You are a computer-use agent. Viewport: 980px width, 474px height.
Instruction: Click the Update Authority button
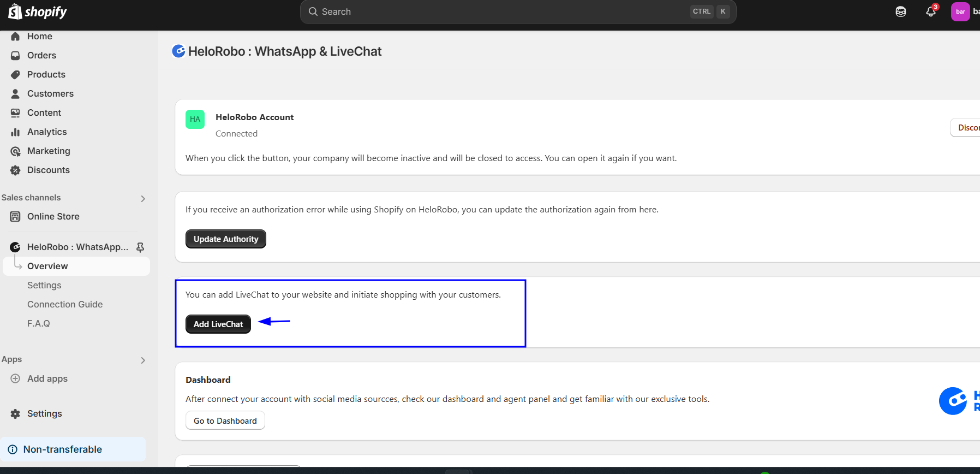[x=226, y=239]
